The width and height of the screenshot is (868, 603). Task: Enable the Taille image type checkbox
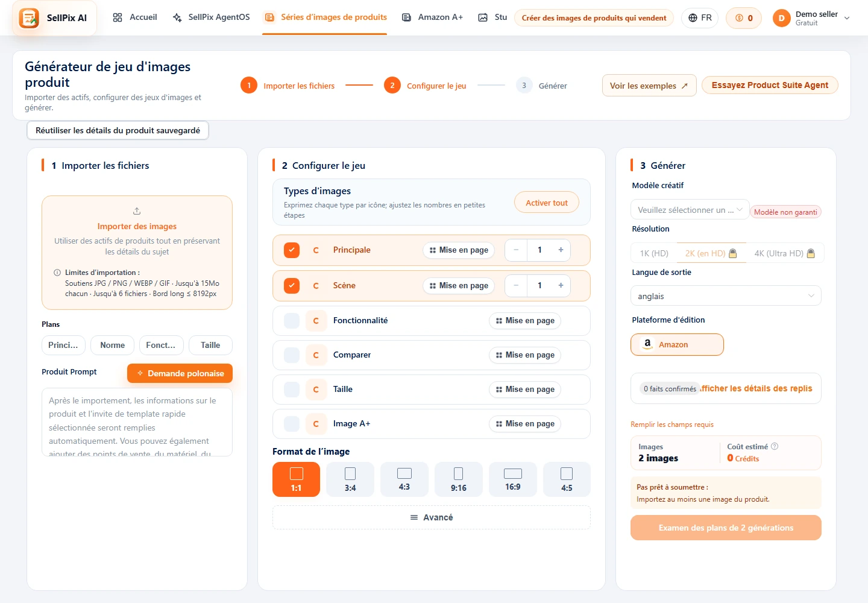[x=292, y=390]
